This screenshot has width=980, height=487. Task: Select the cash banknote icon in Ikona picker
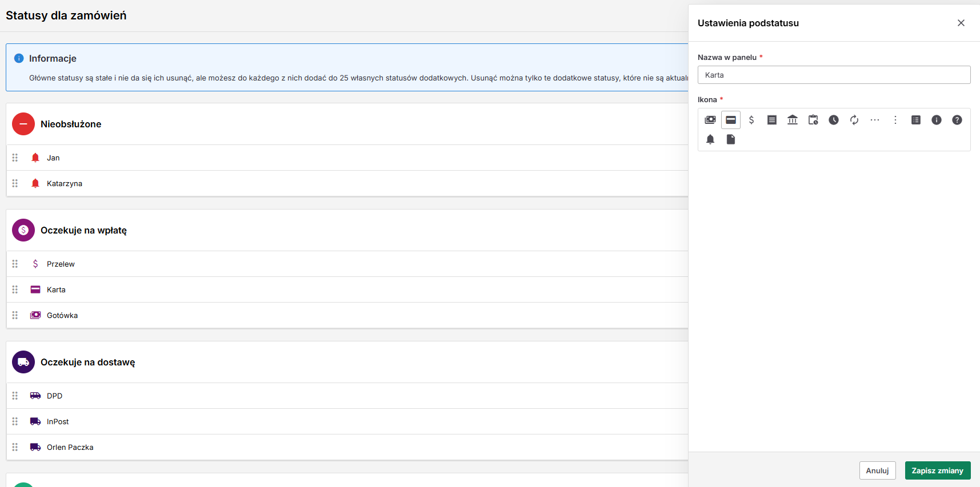710,120
